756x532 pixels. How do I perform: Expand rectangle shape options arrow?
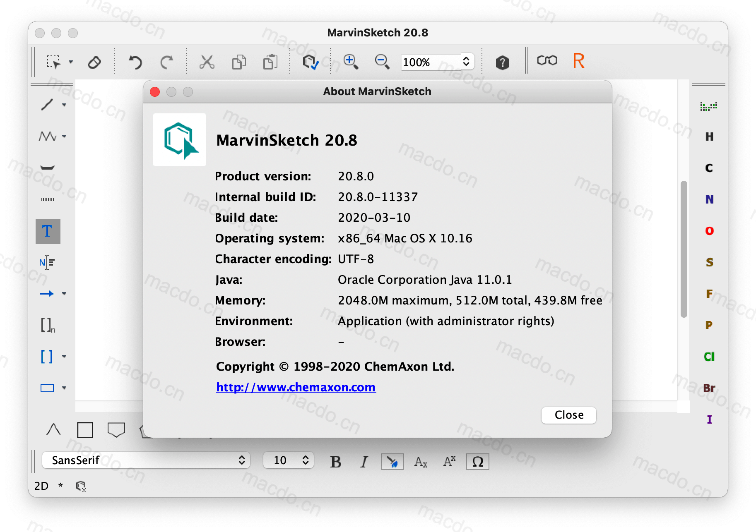[64, 388]
